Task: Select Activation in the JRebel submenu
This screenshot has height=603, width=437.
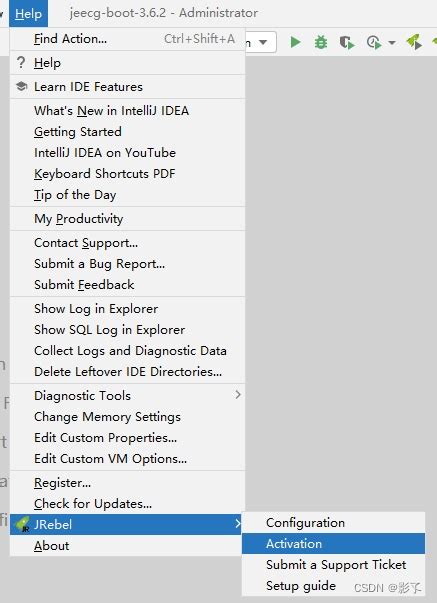Action: point(334,543)
